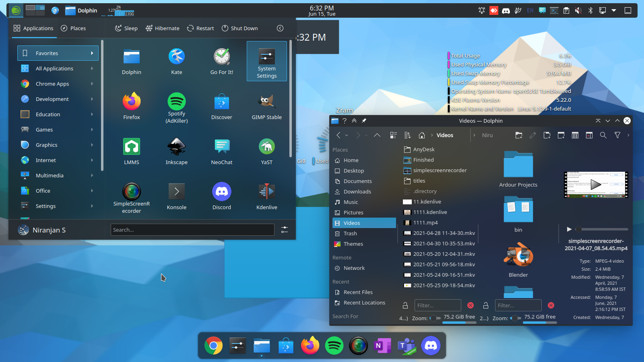Expand Dolphin toolbar overflow chevron
This screenshot has width=644, height=362.
(x=628, y=135)
